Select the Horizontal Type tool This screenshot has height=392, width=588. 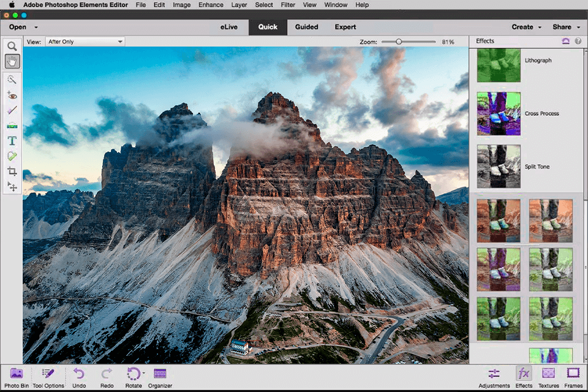point(12,141)
